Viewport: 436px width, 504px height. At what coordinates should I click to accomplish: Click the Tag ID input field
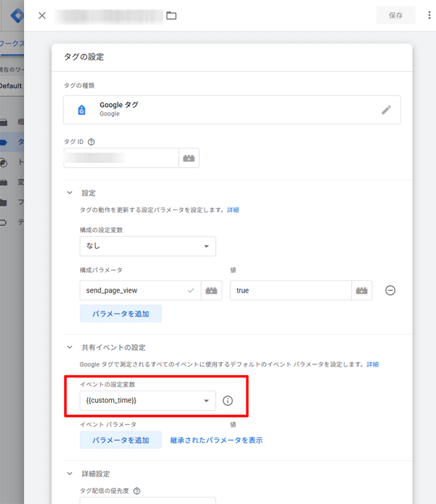(x=121, y=158)
